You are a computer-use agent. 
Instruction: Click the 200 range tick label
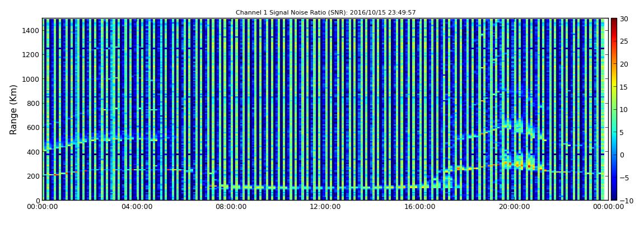coord(32,176)
